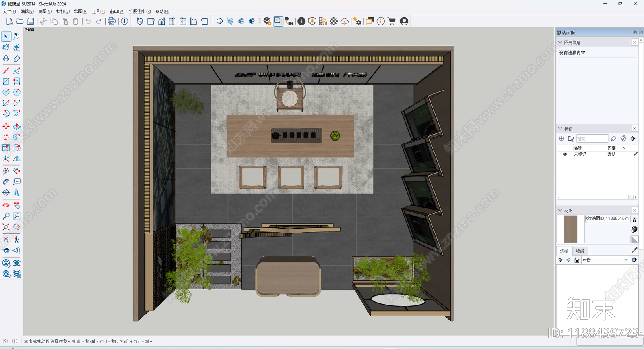The height and width of the screenshot is (349, 644).
Task: Sort tags by 名称 column header
Action: point(578,148)
